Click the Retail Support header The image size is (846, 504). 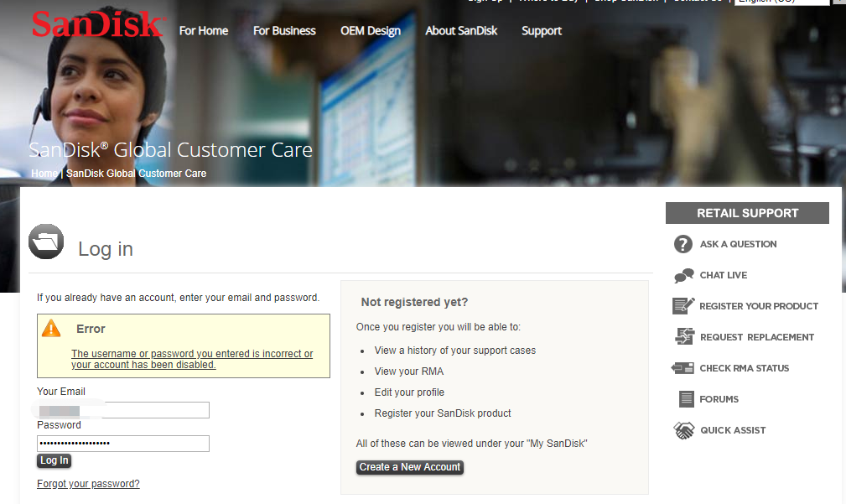click(747, 213)
